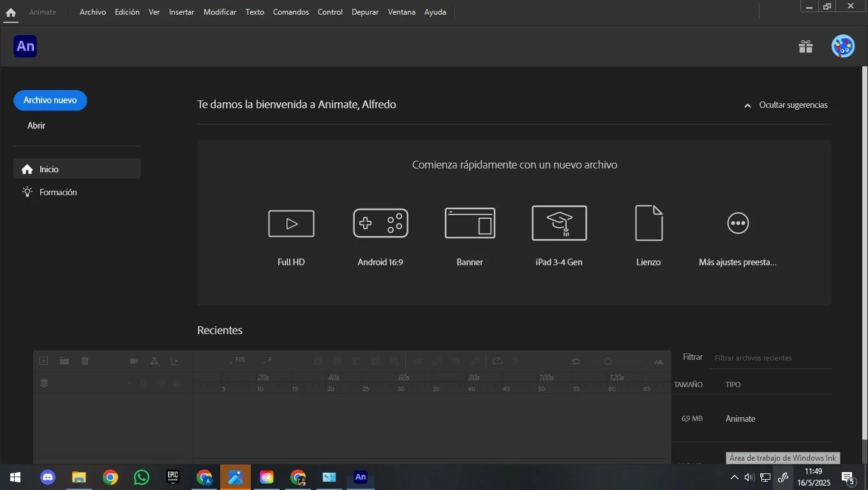Open Epic Games launcher from the taskbar

173,477
